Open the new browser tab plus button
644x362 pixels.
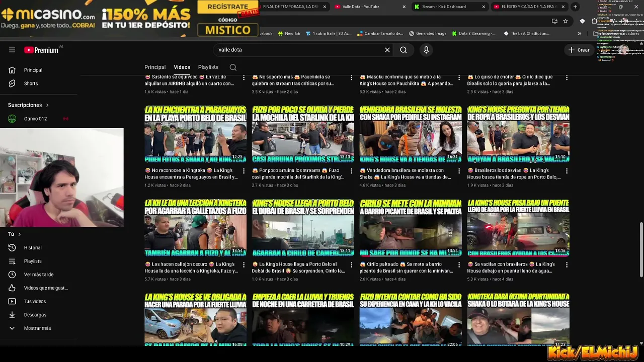(575, 7)
